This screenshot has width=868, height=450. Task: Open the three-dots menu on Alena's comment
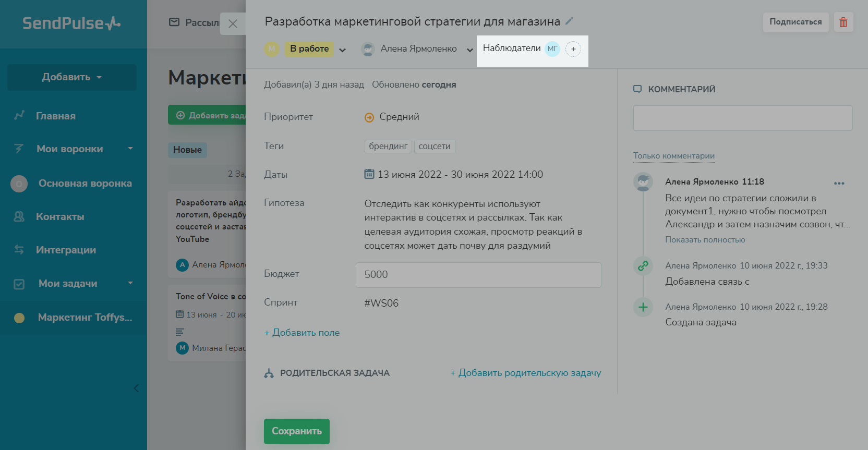coord(839,183)
